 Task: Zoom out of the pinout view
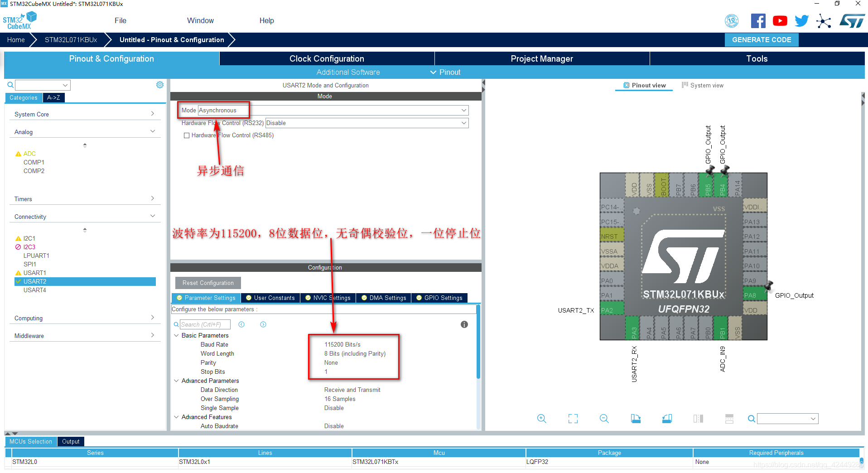pyautogui.click(x=604, y=419)
